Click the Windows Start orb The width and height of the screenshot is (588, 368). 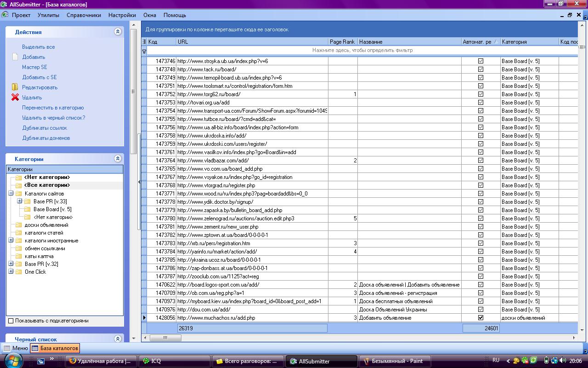[x=13, y=361]
